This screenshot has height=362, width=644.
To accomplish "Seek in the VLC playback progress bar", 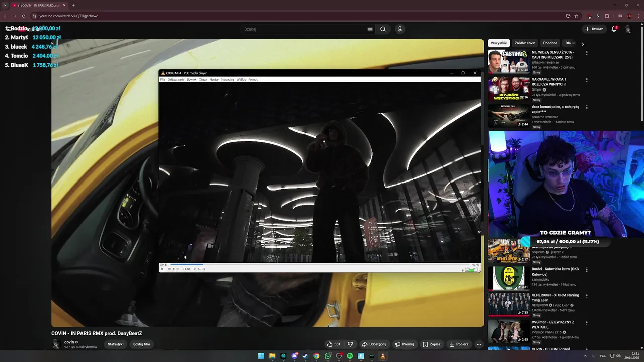I will [320, 264].
